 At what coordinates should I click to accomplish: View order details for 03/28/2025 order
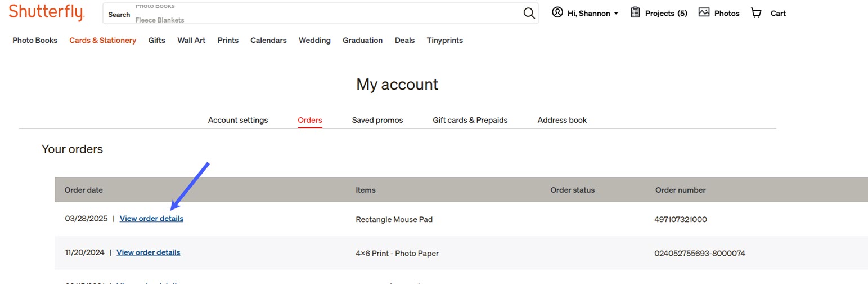tap(151, 219)
